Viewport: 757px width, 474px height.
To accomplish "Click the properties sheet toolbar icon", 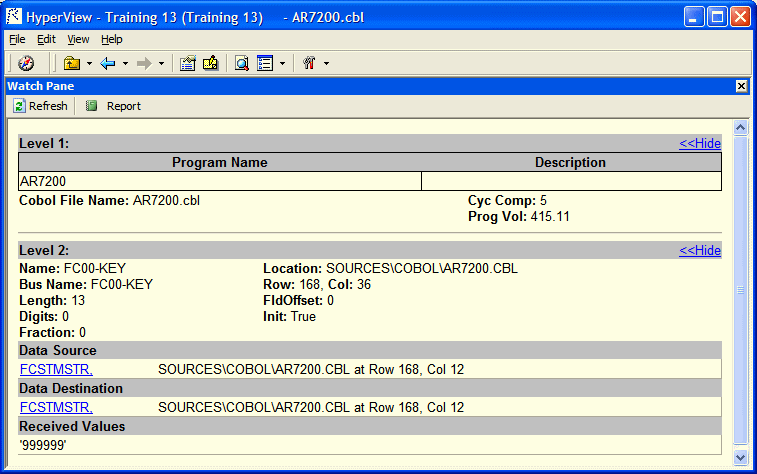I will 187,63.
